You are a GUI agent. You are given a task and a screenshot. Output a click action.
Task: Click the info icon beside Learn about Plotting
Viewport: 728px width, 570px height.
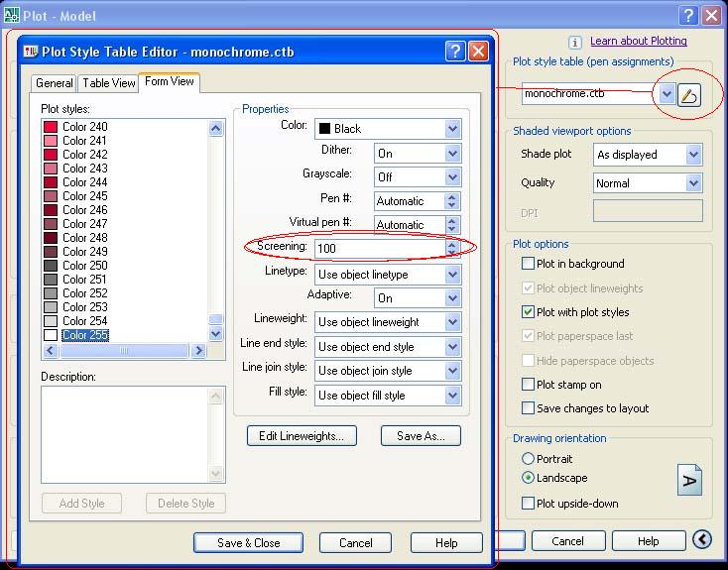pyautogui.click(x=575, y=43)
